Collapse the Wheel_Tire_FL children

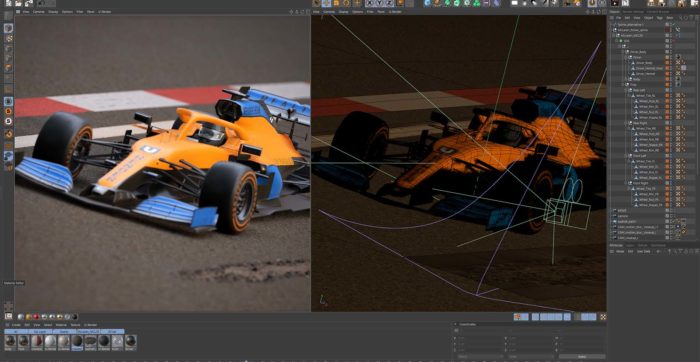tap(629, 161)
